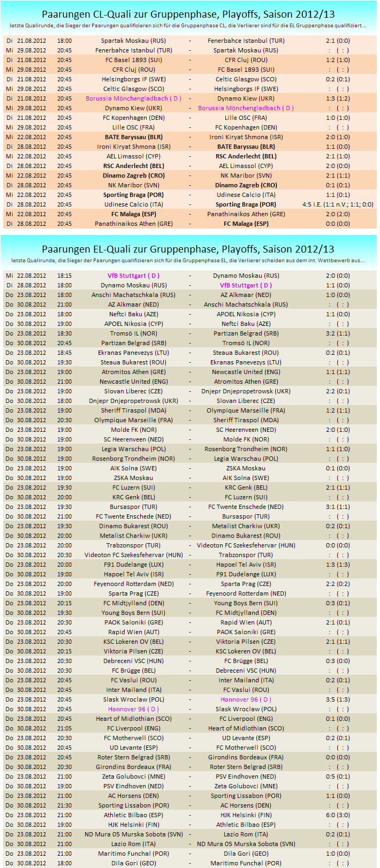Select home team 'Newcastle United (ENG)' on 30.08.2012
Screen dimensions: 380x868
click(134, 382)
